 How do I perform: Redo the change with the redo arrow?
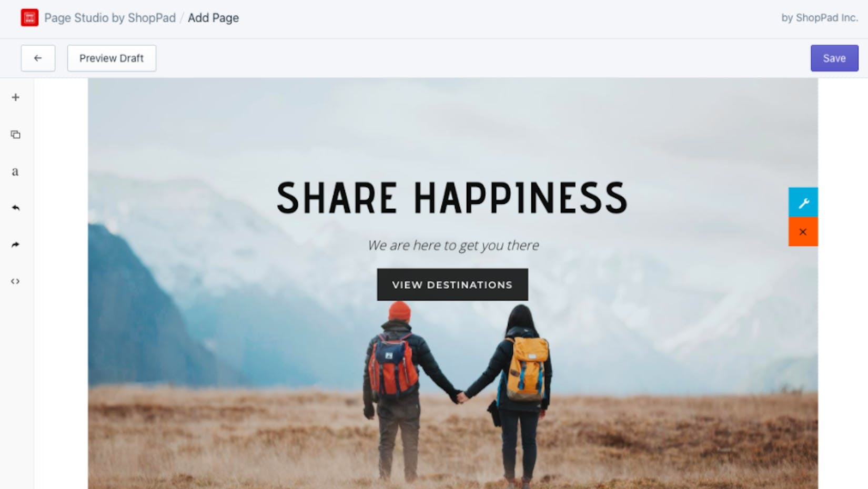(15, 244)
